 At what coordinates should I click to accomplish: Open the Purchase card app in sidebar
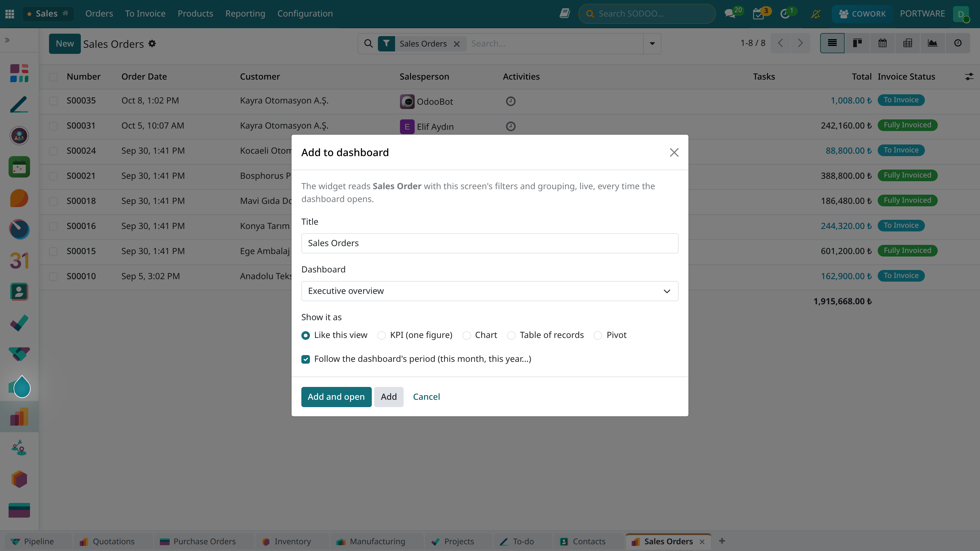[19, 510]
